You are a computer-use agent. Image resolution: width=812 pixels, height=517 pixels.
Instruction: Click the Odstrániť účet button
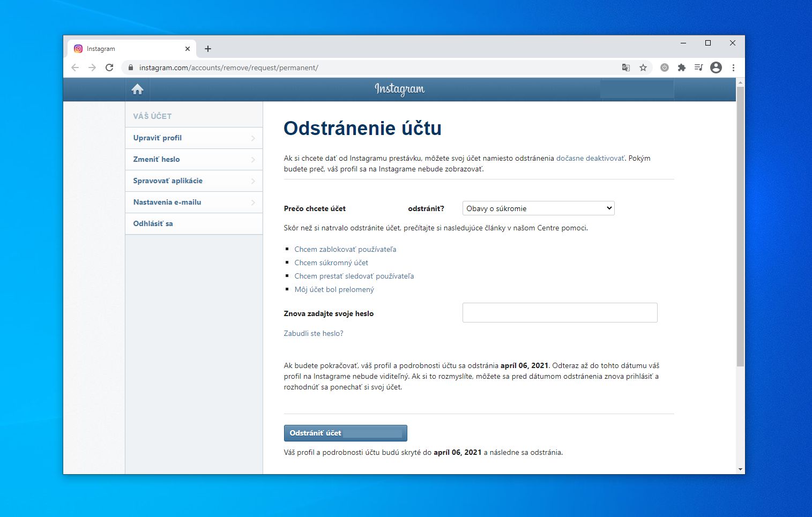(x=345, y=433)
